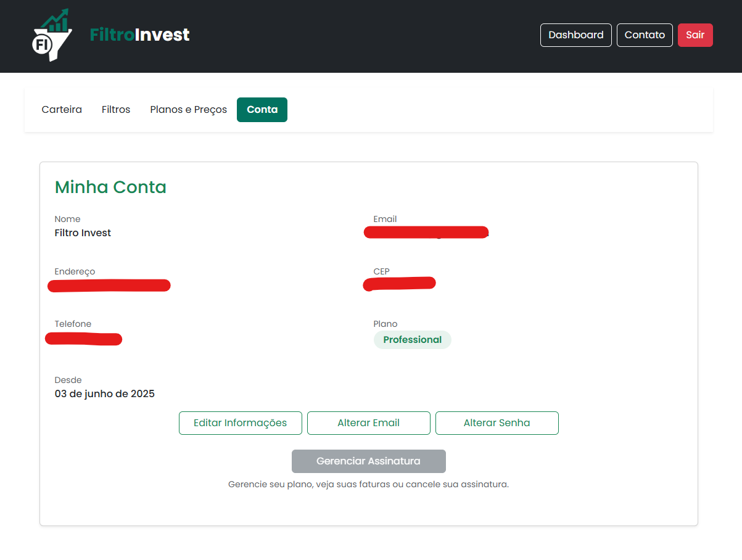Image resolution: width=742 pixels, height=560 pixels.
Task: Click the gray Gerenciar Assinatura button
Action: (368, 461)
